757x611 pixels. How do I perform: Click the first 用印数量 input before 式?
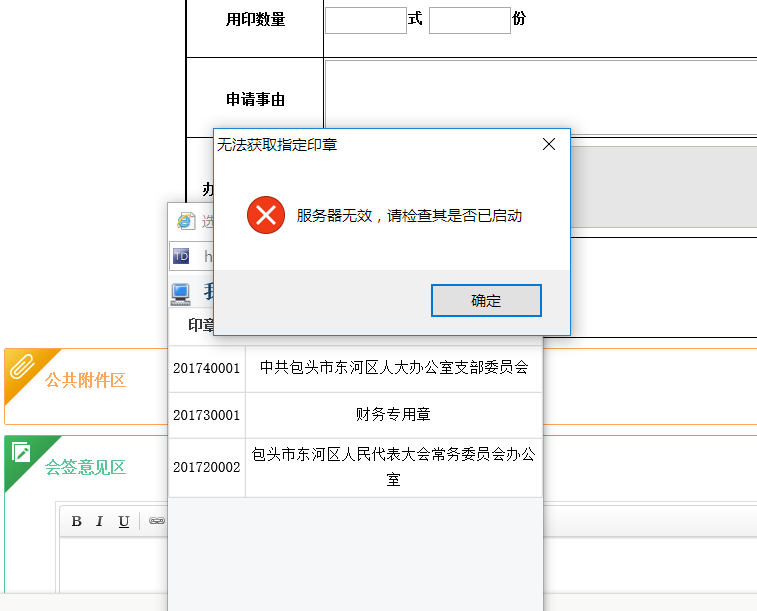[366, 20]
